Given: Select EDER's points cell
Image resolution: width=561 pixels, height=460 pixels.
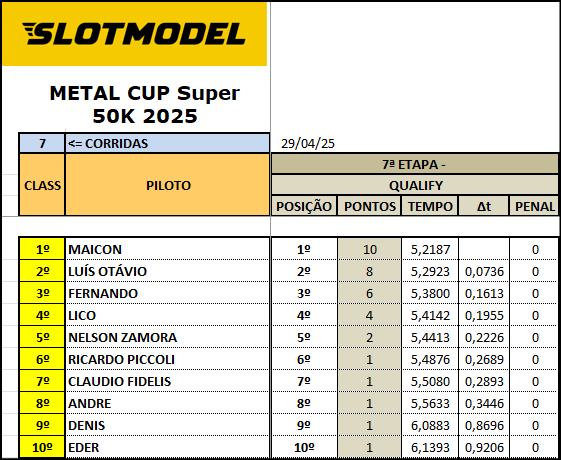Looking at the screenshot, I should pos(370,447).
